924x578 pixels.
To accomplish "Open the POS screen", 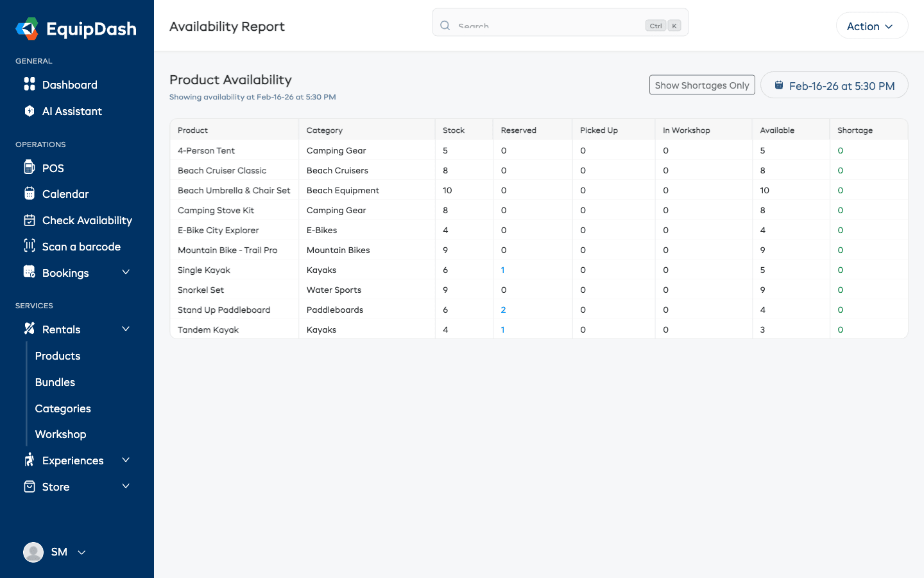I will [x=53, y=168].
